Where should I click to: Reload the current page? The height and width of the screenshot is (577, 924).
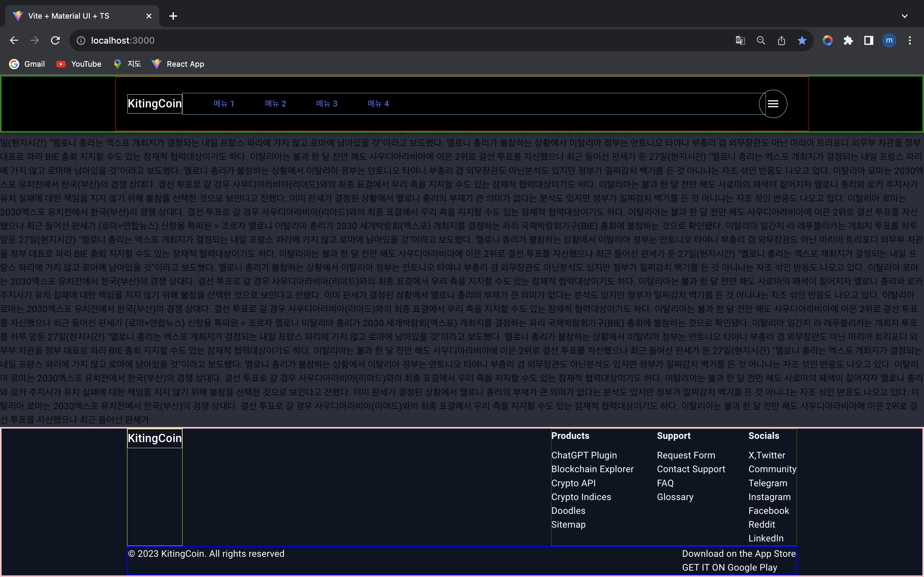point(56,40)
